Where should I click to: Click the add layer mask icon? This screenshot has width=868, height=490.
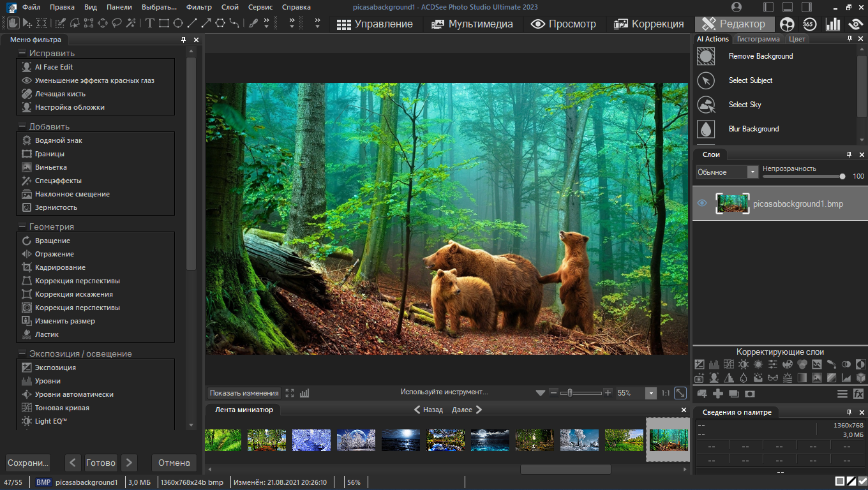click(x=750, y=394)
